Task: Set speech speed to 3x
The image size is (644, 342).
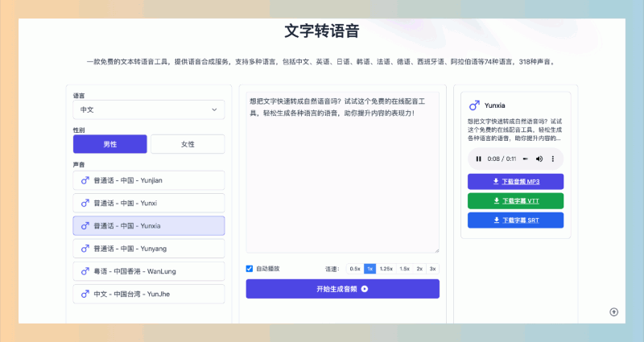Action: click(x=432, y=269)
